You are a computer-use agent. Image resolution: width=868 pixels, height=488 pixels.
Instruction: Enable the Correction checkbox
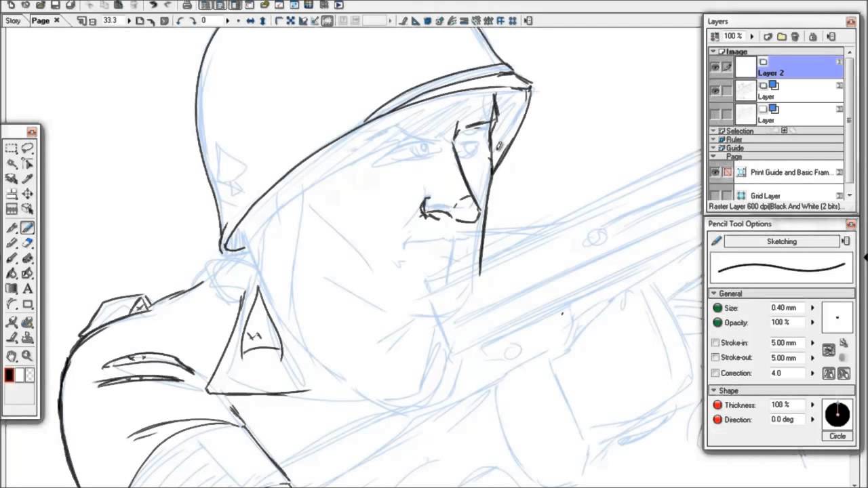(715, 373)
